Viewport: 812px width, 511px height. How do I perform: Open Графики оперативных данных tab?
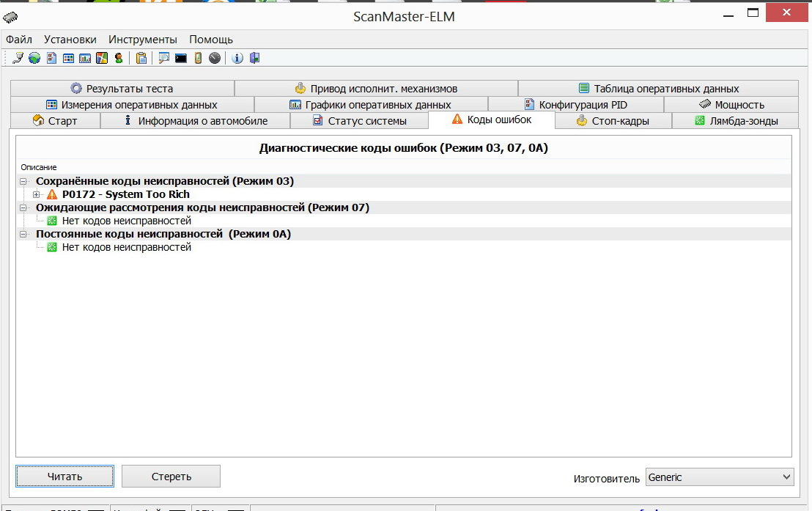[371, 104]
